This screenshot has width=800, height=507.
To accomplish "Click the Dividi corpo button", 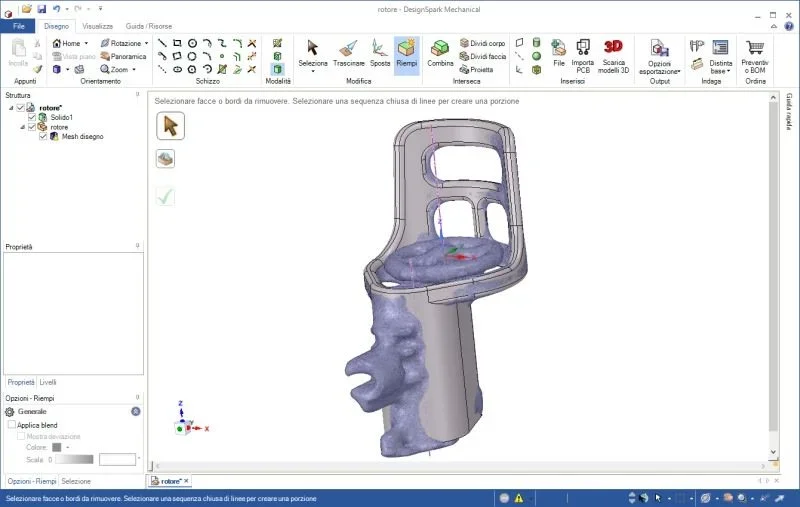I will tap(482, 44).
